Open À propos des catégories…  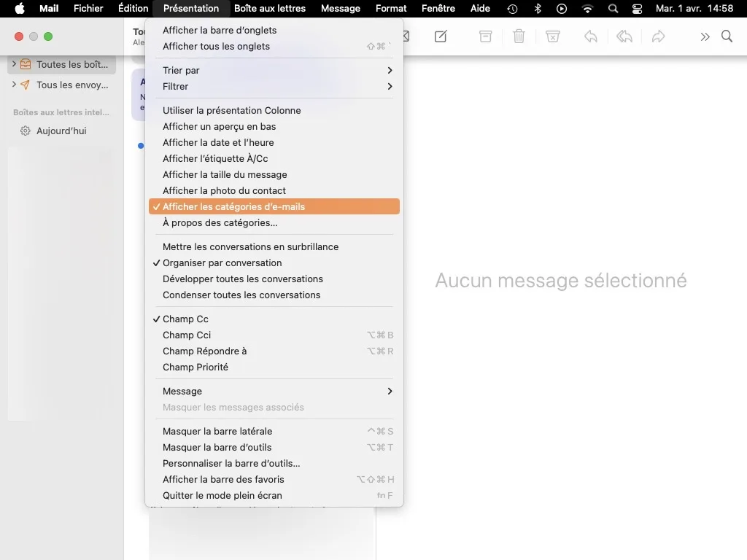[x=274, y=222]
